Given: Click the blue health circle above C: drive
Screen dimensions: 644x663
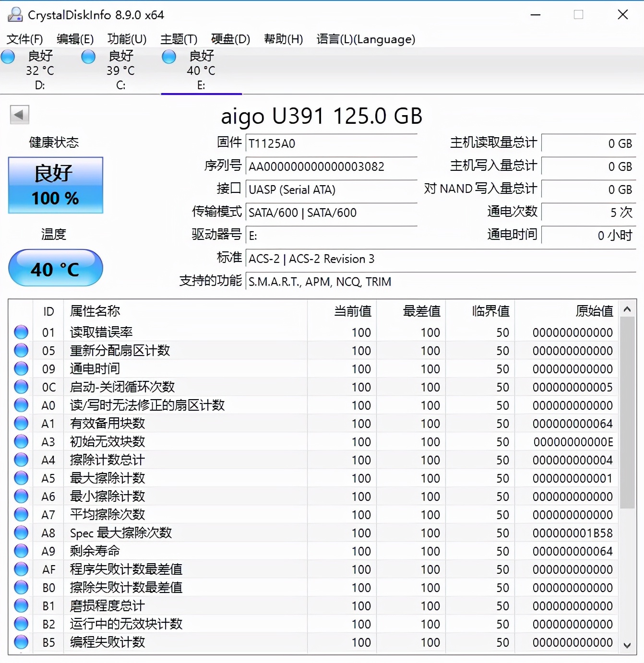Looking at the screenshot, I should coord(88,57).
